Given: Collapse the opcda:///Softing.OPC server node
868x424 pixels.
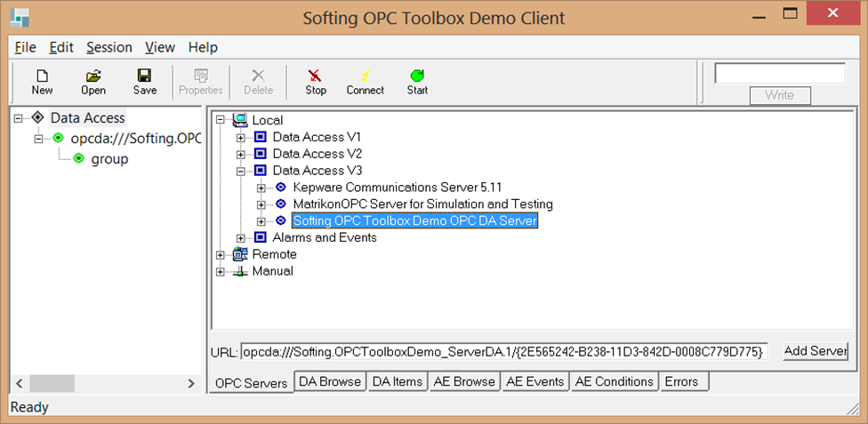Looking at the screenshot, I should [x=39, y=139].
